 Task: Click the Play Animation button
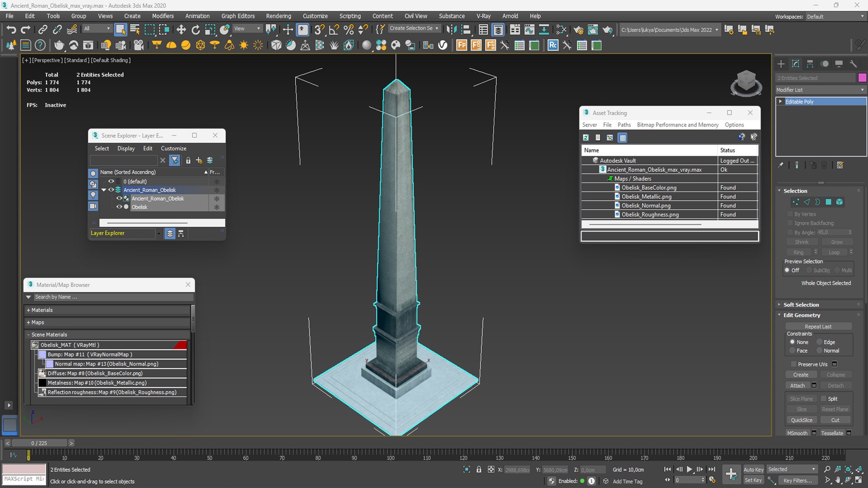click(689, 469)
